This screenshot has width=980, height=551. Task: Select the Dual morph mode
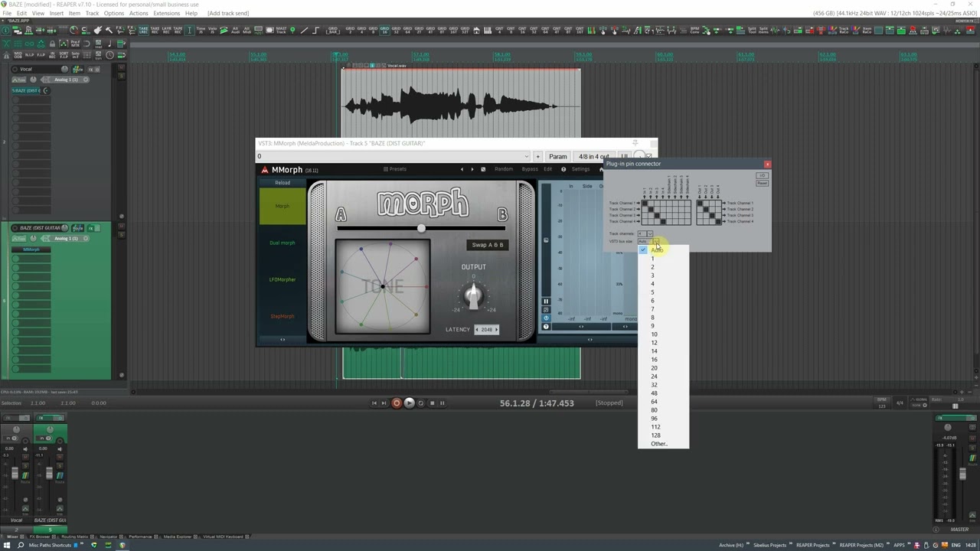click(283, 243)
